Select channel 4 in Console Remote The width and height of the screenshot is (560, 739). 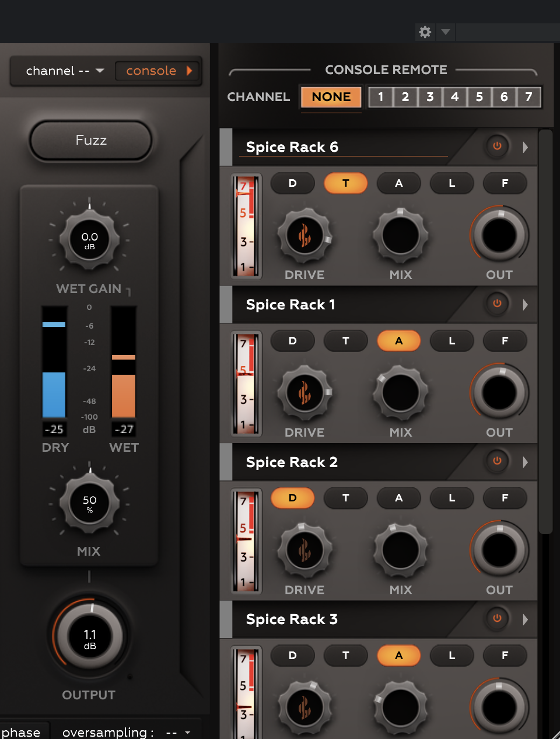pos(455,97)
